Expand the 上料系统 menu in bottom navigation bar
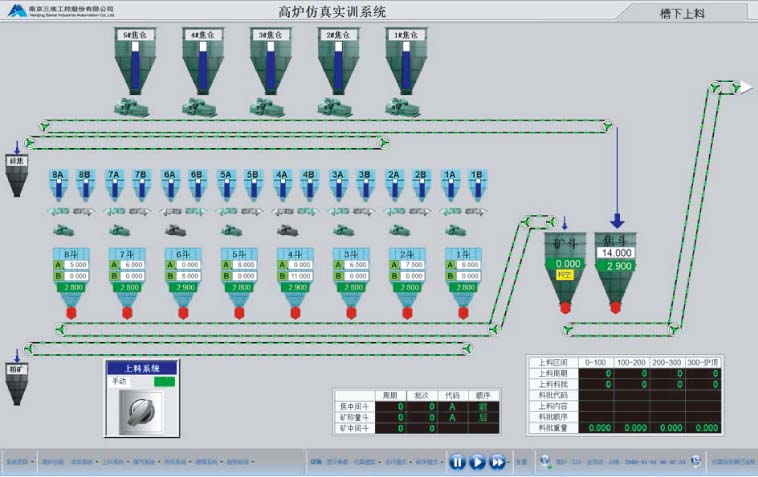Screen dimensions: 758x477 pyautogui.click(x=115, y=462)
